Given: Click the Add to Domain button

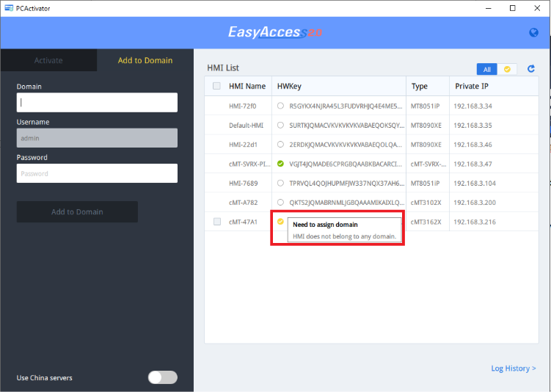Looking at the screenshot, I should (77, 211).
